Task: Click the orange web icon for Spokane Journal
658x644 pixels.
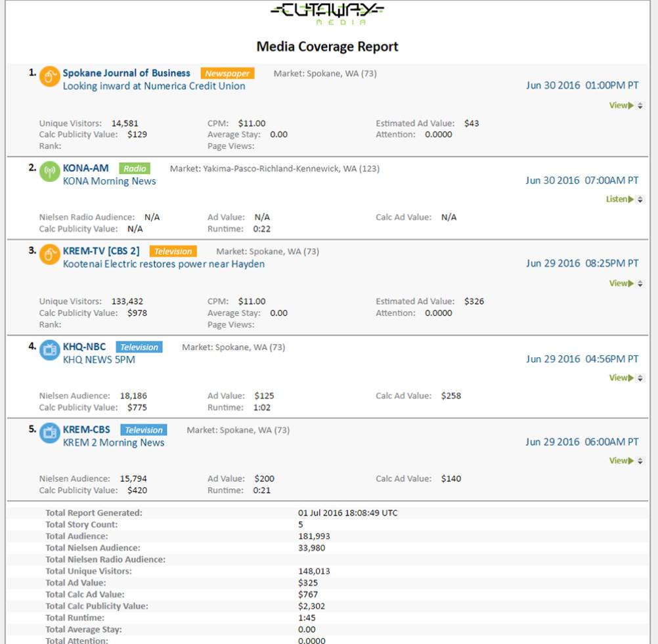Action: (x=49, y=77)
